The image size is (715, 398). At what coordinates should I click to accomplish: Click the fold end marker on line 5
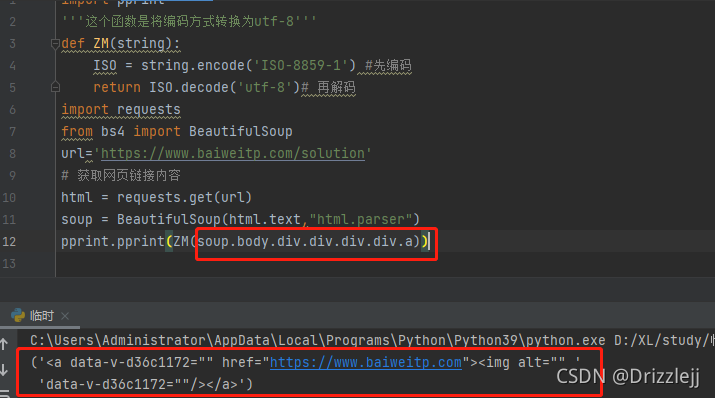(x=55, y=87)
